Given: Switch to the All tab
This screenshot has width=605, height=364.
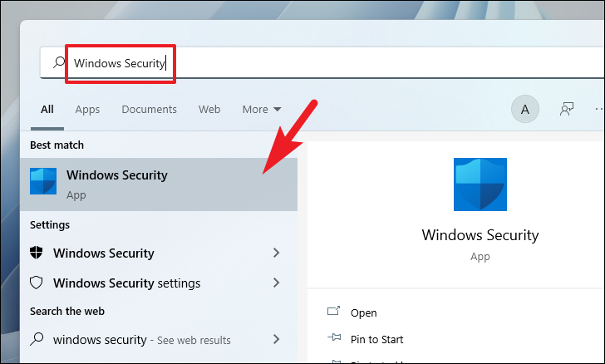Looking at the screenshot, I should click(x=47, y=110).
